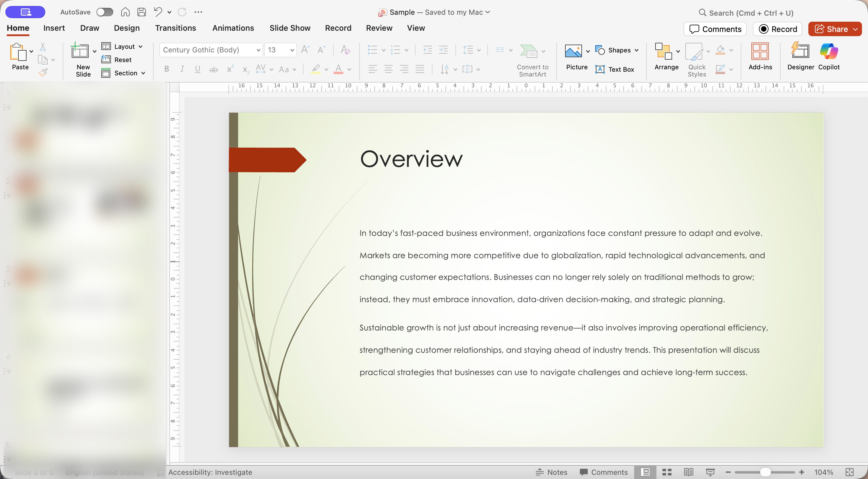The image size is (868, 479).
Task: Click Fit slide to window icon
Action: [850, 472]
